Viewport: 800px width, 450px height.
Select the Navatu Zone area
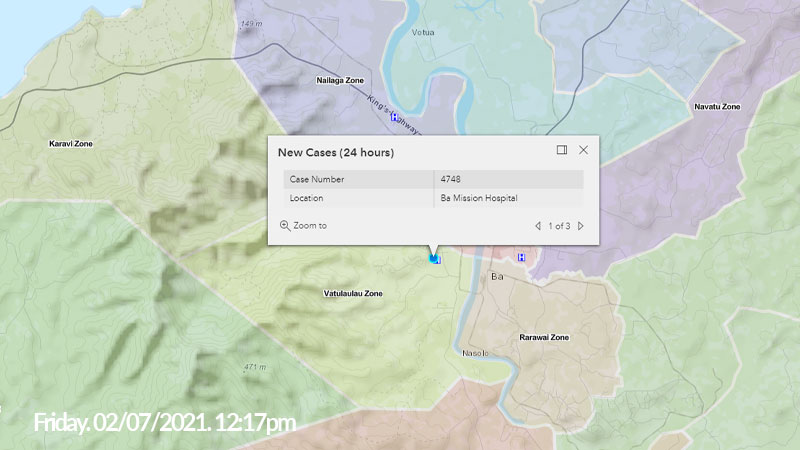pos(717,106)
